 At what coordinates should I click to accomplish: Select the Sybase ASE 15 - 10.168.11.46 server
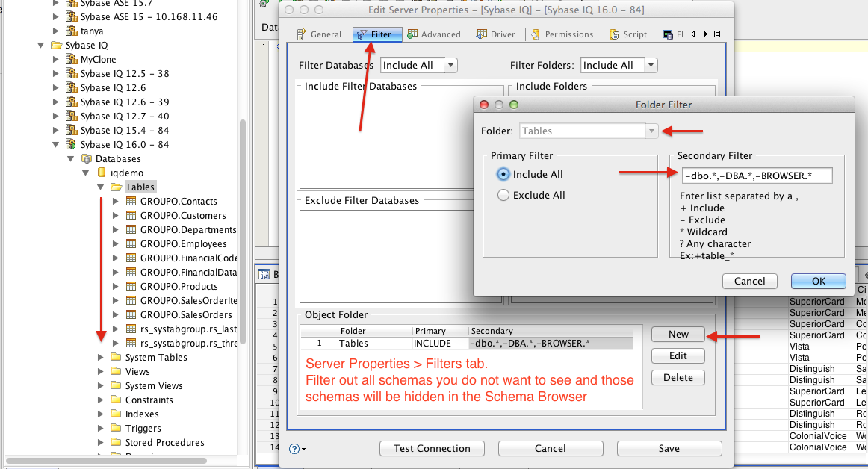click(x=149, y=17)
